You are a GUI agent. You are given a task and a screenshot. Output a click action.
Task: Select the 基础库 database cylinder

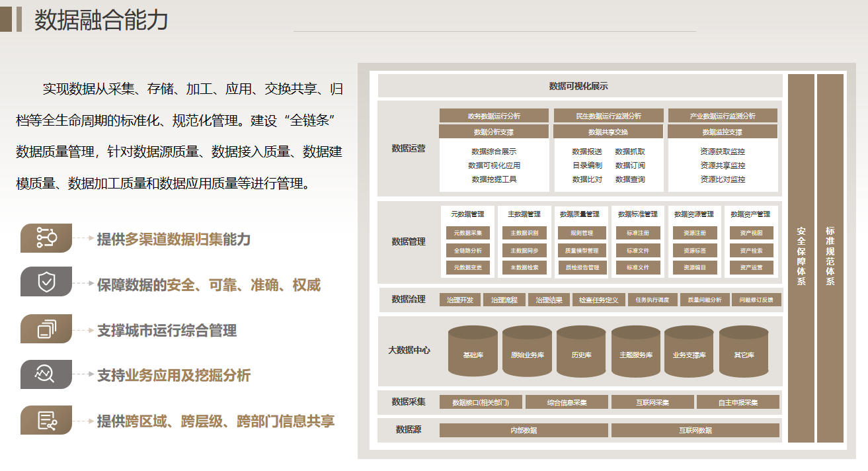click(473, 351)
